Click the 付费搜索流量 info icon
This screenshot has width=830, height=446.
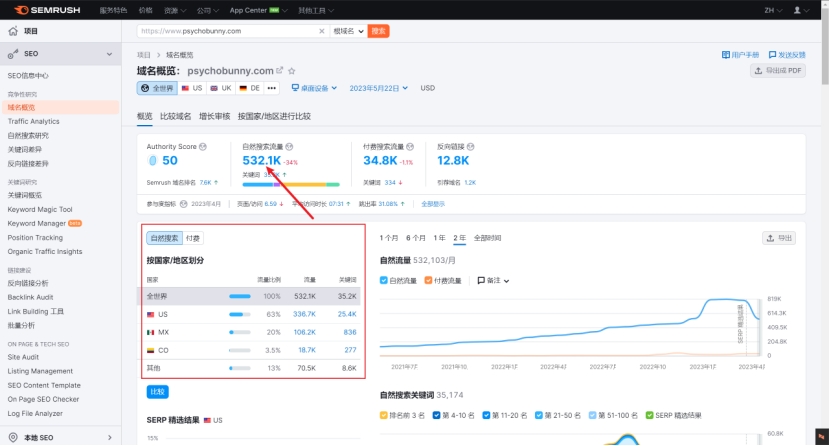[x=410, y=147]
